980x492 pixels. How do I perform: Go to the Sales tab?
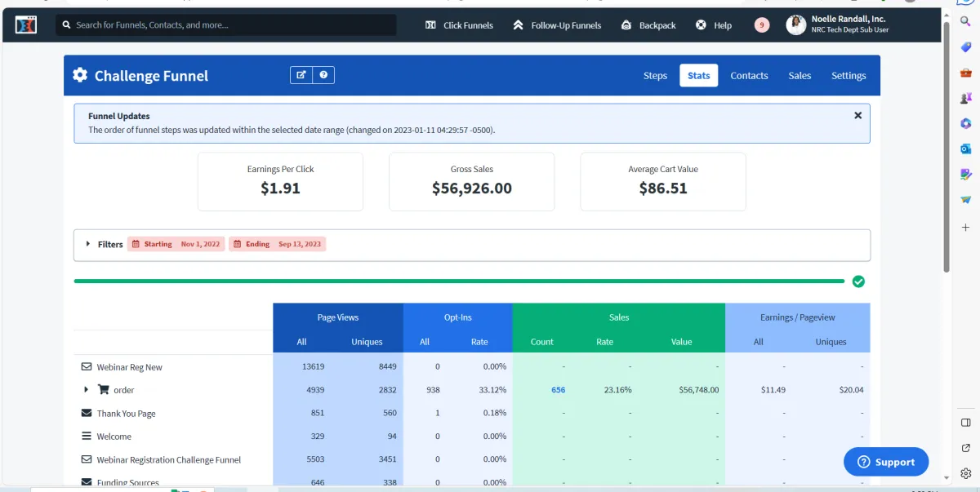pyautogui.click(x=800, y=76)
